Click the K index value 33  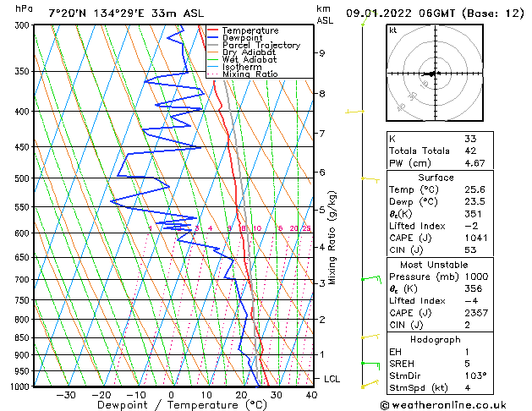[470, 139]
